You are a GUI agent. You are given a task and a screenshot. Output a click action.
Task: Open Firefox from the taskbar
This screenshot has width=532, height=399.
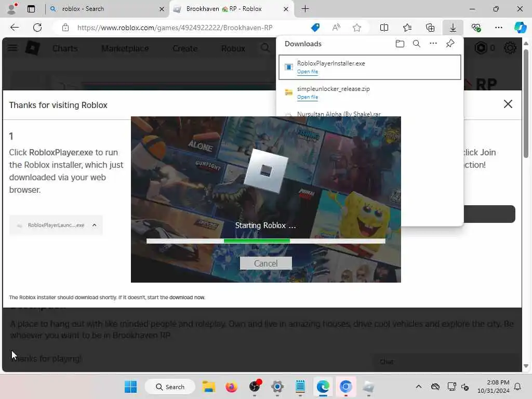click(x=231, y=387)
